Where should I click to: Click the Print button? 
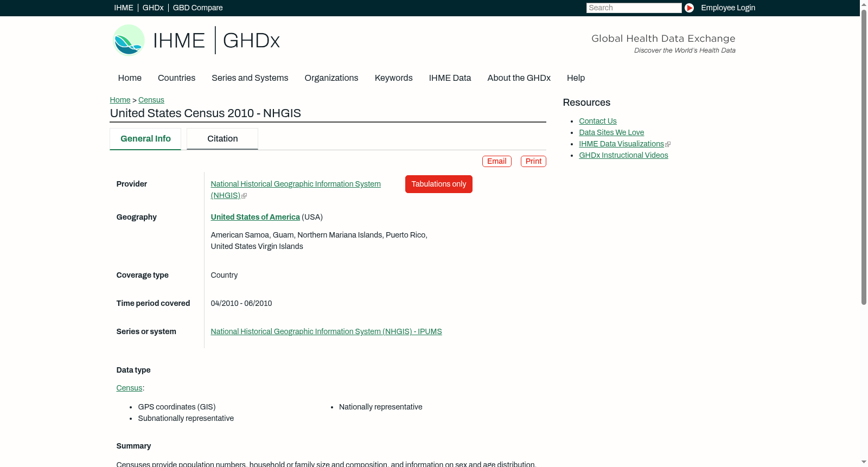[533, 161]
